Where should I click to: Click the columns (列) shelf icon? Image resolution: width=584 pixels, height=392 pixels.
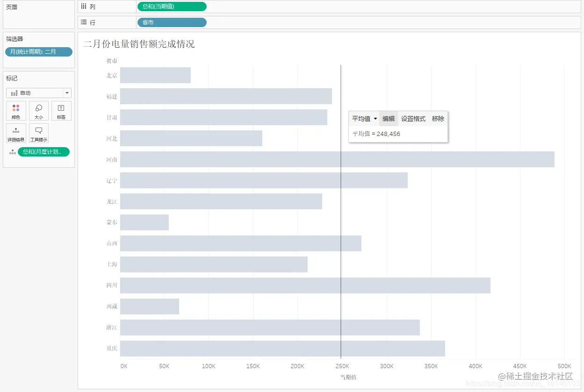coord(84,7)
